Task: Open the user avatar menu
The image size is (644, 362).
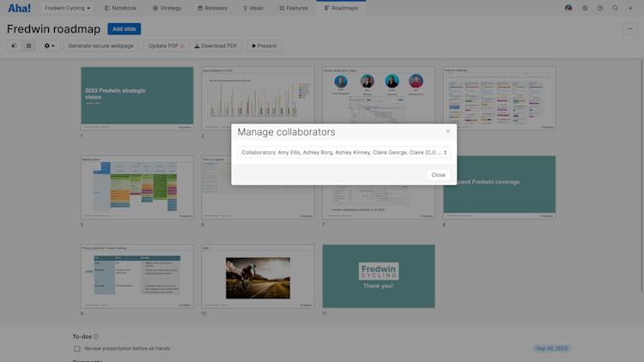Action: (x=568, y=8)
